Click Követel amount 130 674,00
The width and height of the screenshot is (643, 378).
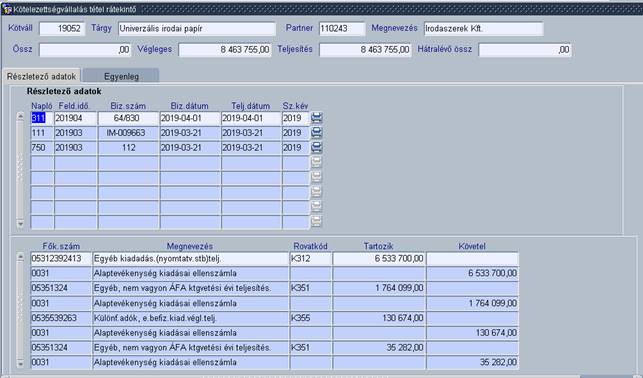pos(472,333)
